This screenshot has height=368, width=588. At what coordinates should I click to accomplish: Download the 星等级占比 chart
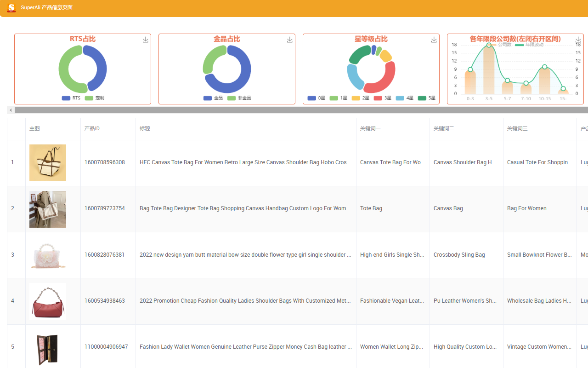click(x=434, y=40)
